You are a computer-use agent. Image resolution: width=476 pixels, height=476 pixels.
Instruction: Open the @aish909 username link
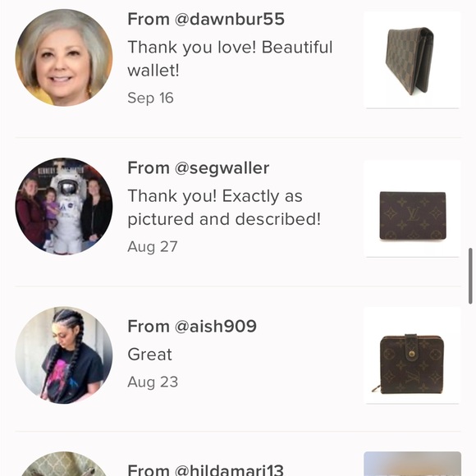pyautogui.click(x=216, y=327)
